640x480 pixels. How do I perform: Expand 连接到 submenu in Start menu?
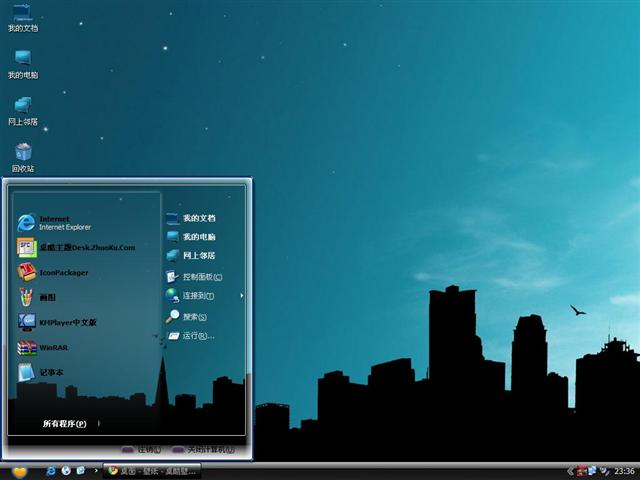point(200,296)
